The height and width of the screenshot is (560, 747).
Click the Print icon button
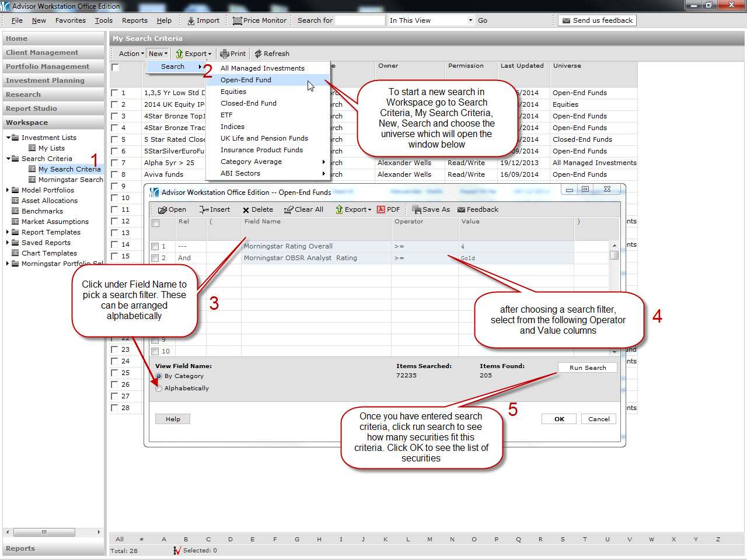(x=233, y=54)
